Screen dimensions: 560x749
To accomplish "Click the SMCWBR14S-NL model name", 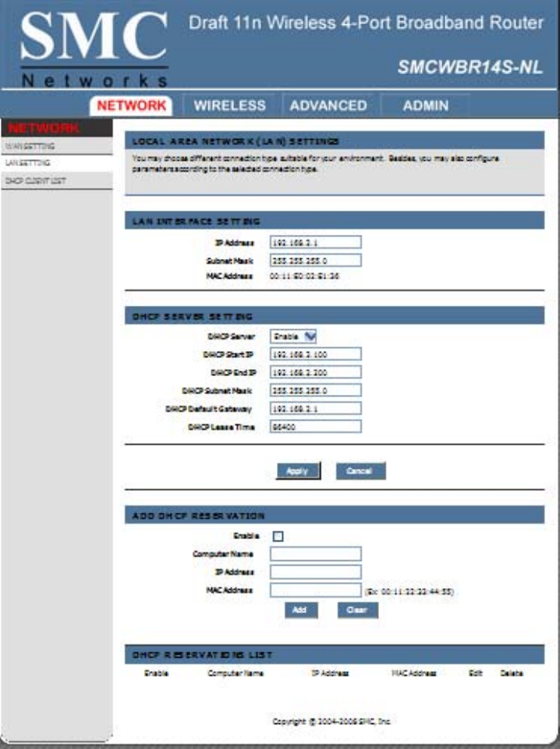I will pyautogui.click(x=470, y=67).
